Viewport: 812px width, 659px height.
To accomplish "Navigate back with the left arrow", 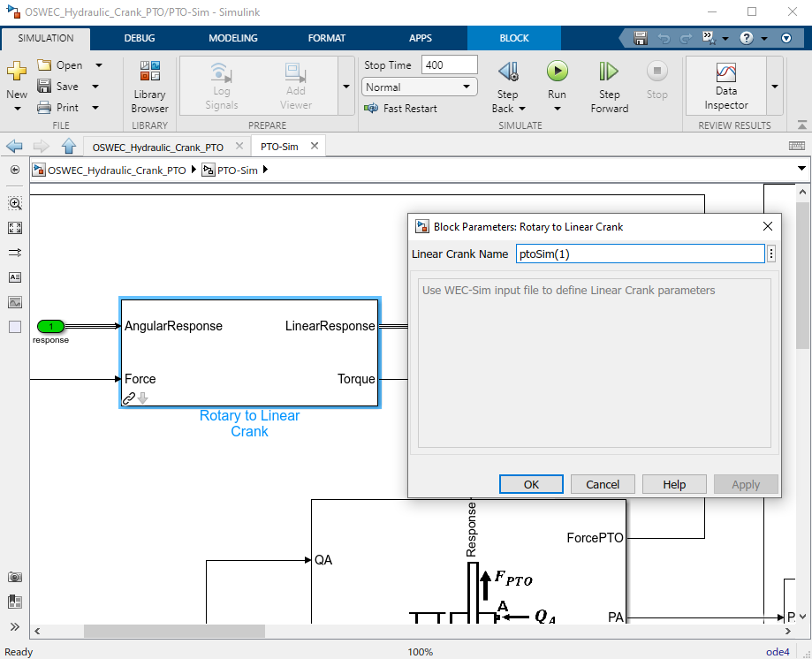I will pos(14,147).
